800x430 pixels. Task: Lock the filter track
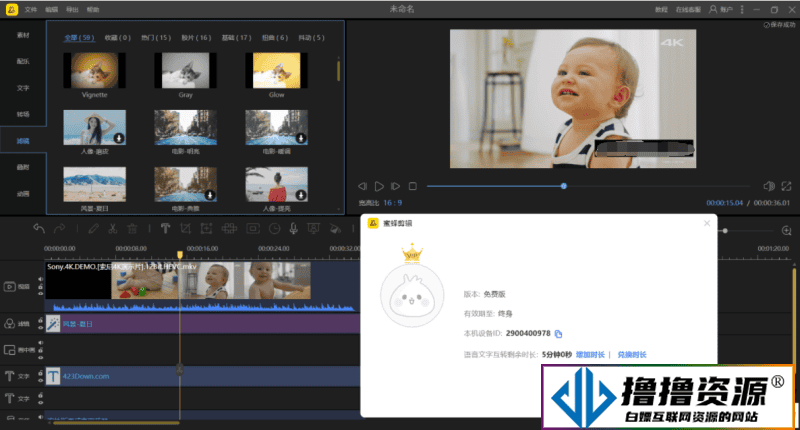[40, 320]
